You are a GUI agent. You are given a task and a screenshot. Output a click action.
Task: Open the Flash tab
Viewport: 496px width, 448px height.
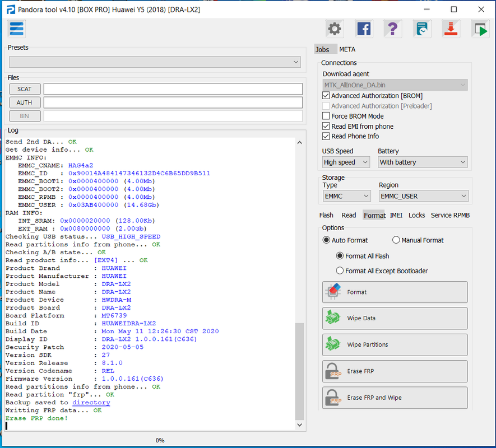coord(326,215)
